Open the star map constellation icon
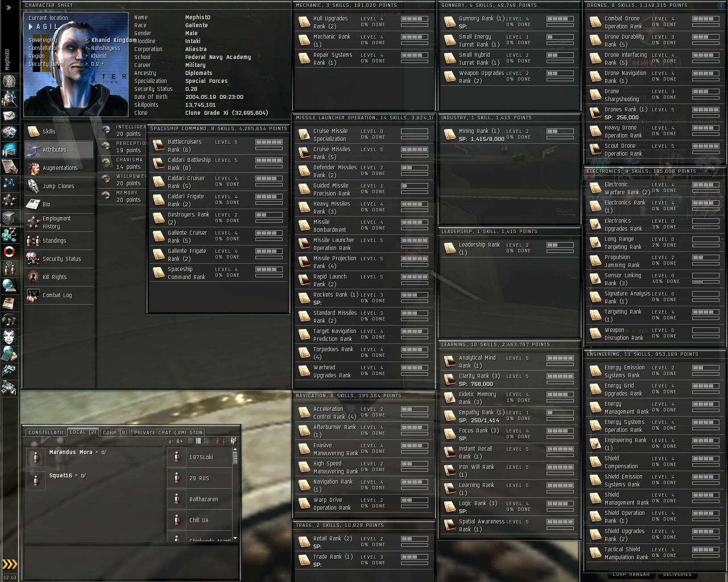 click(9, 183)
